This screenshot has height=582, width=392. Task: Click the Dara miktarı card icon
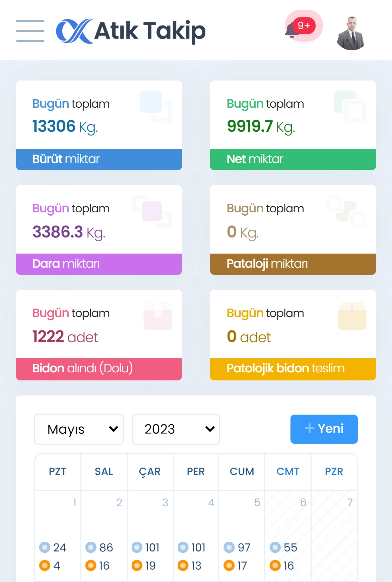coord(152,211)
